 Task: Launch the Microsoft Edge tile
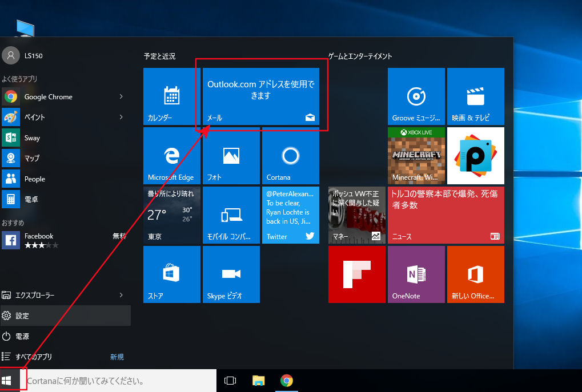[172, 156]
